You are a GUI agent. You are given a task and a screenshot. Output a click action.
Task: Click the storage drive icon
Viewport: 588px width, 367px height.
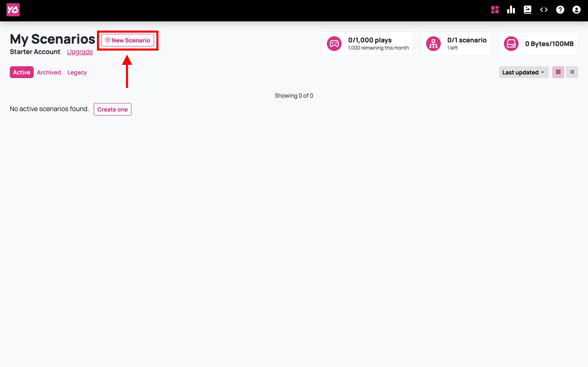click(x=511, y=44)
